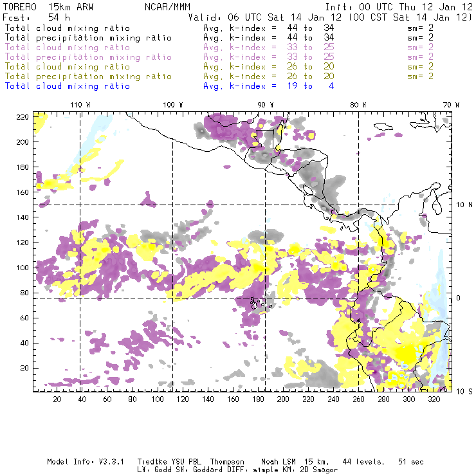
Task: Click the '220' tick on the vertical axis
Action: [x=23, y=117]
